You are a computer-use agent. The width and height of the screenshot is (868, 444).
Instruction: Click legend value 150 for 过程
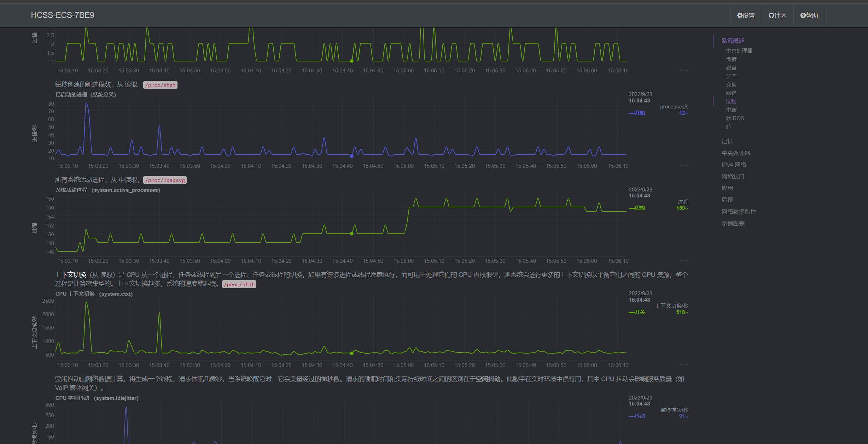tap(682, 208)
